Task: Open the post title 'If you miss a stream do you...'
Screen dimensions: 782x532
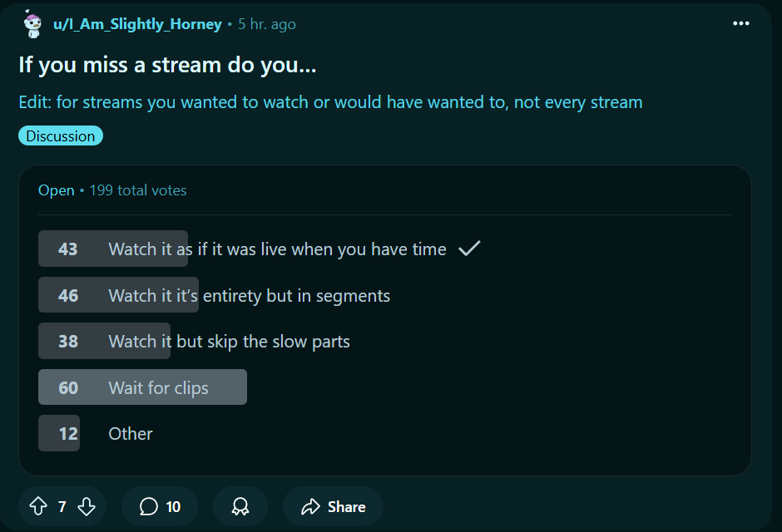Action: click(167, 65)
